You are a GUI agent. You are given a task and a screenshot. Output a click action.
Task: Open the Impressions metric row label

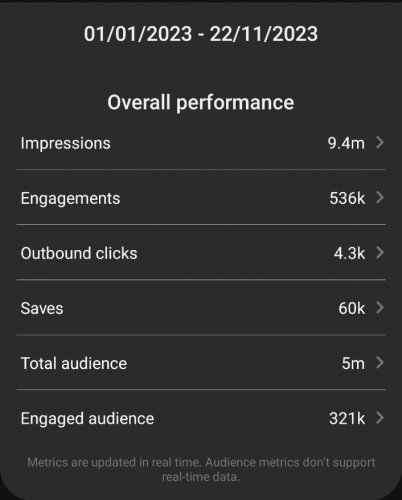[x=66, y=144]
